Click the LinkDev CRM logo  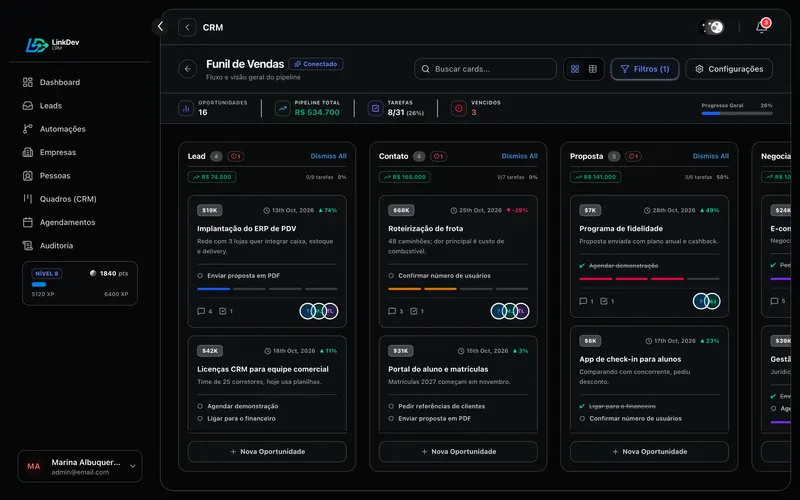tap(53, 44)
